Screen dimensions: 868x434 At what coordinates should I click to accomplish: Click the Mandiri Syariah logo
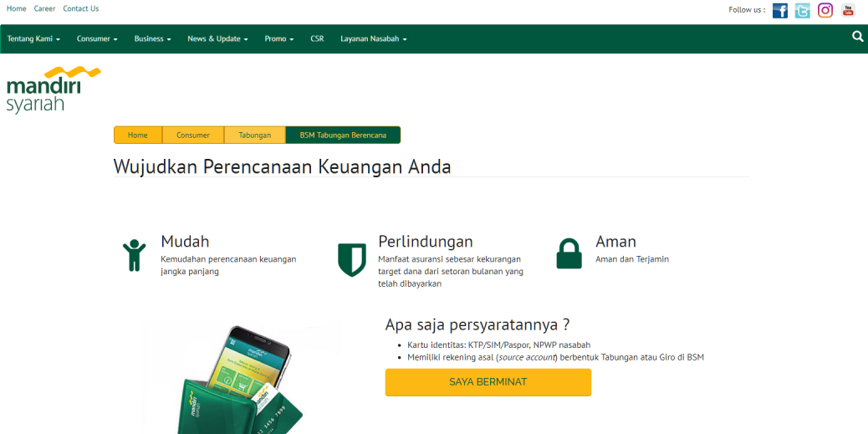[x=54, y=89]
